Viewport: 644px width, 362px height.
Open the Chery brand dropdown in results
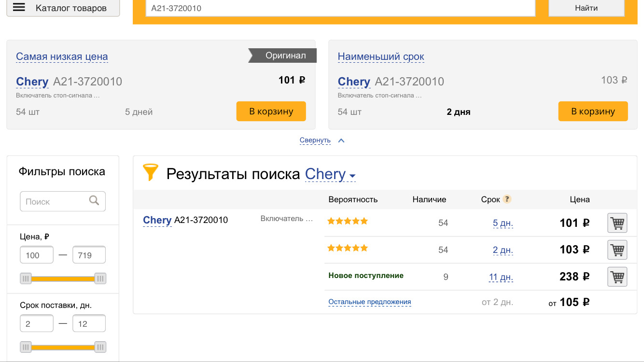click(x=331, y=174)
